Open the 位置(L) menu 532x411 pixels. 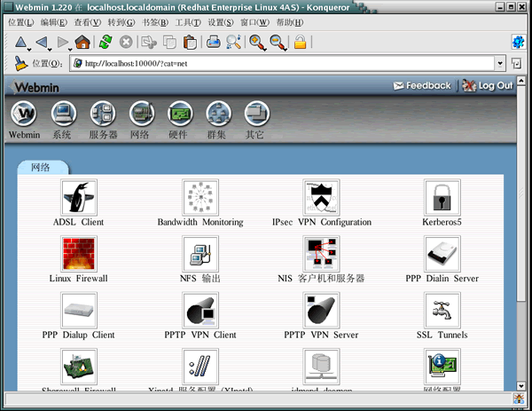[x=21, y=22]
